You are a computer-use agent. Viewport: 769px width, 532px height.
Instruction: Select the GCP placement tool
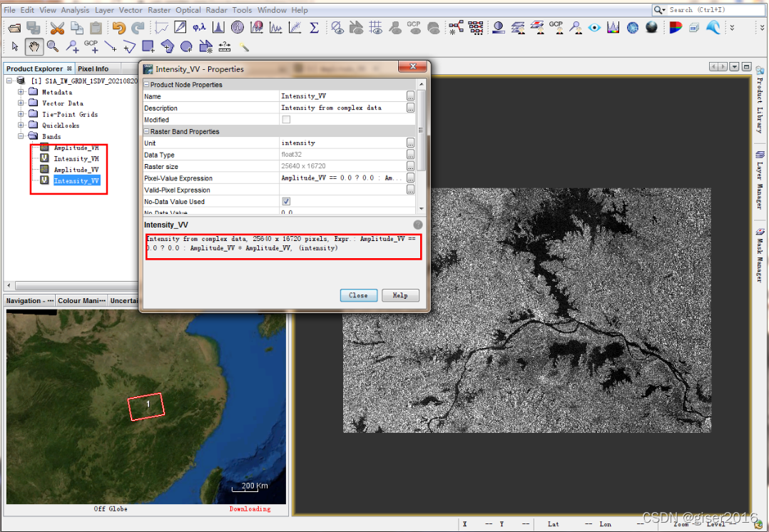pos(91,46)
